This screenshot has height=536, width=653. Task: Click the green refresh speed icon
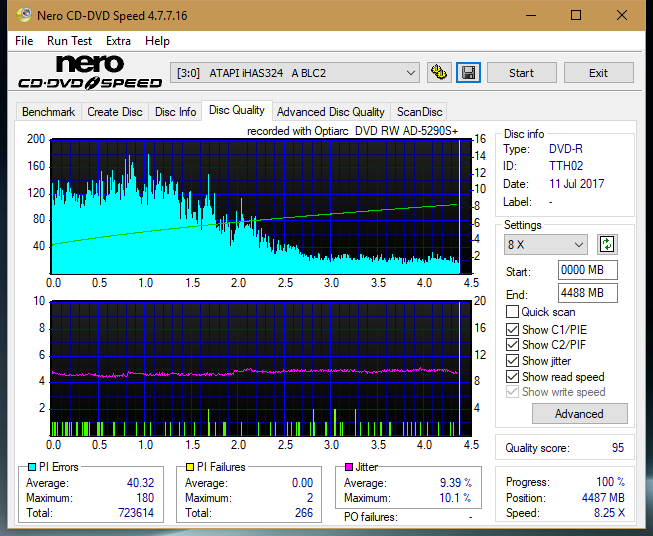click(x=607, y=244)
